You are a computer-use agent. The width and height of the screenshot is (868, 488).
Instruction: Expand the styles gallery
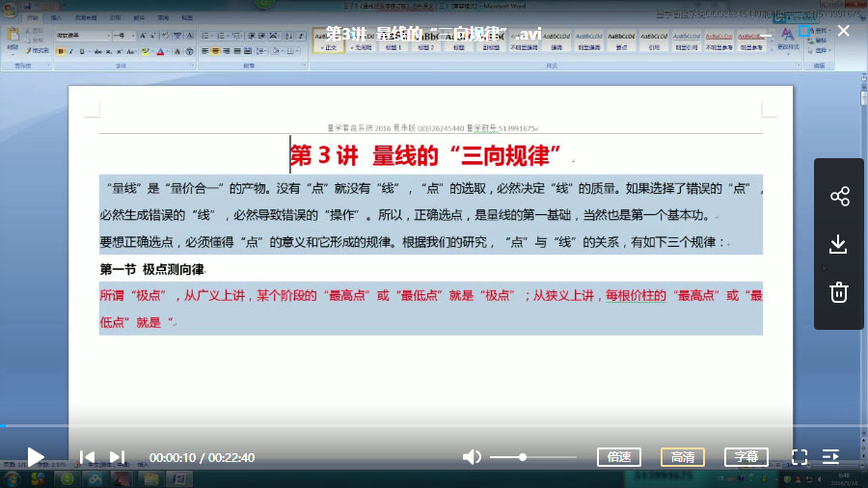[x=772, y=50]
